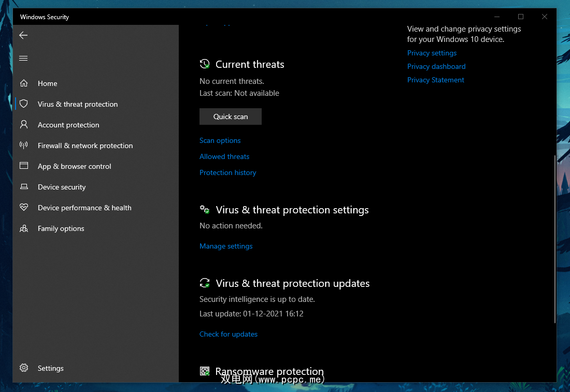
Task: Click the shield icon for Virus protection
Action: click(24, 104)
